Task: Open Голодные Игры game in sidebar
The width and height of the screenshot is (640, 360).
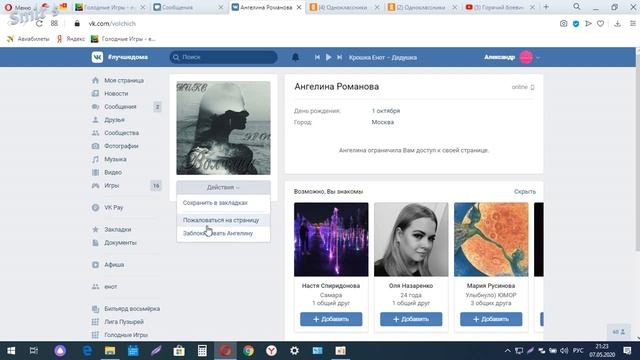Action: pos(126,335)
